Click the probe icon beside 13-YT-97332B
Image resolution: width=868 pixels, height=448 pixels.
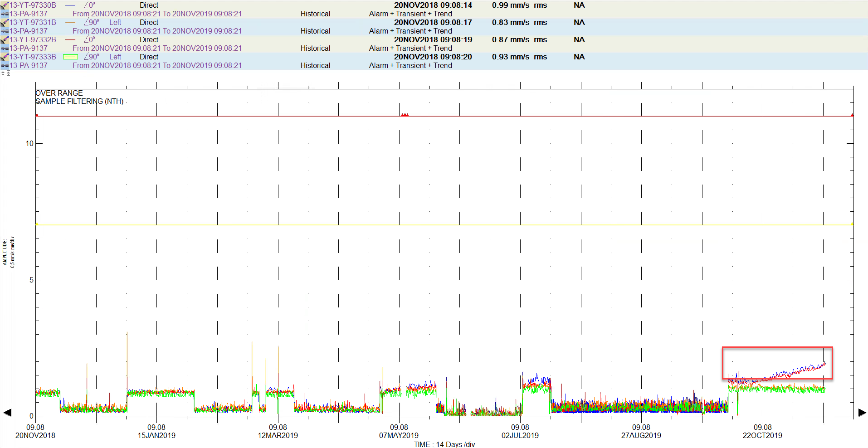pos(5,40)
